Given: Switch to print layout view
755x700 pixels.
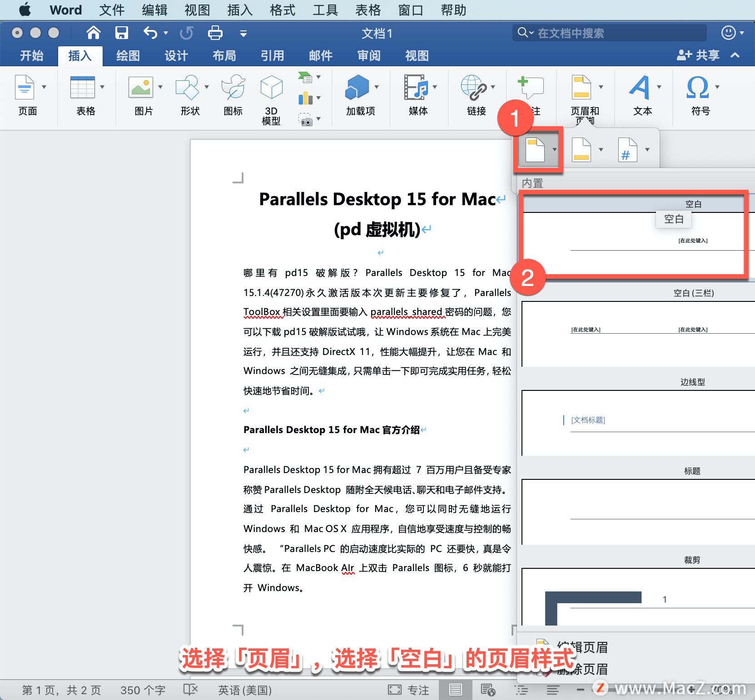Looking at the screenshot, I should tap(455, 690).
